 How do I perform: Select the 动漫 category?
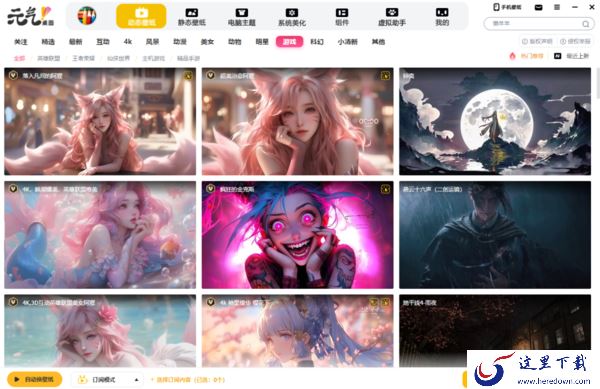pos(180,42)
